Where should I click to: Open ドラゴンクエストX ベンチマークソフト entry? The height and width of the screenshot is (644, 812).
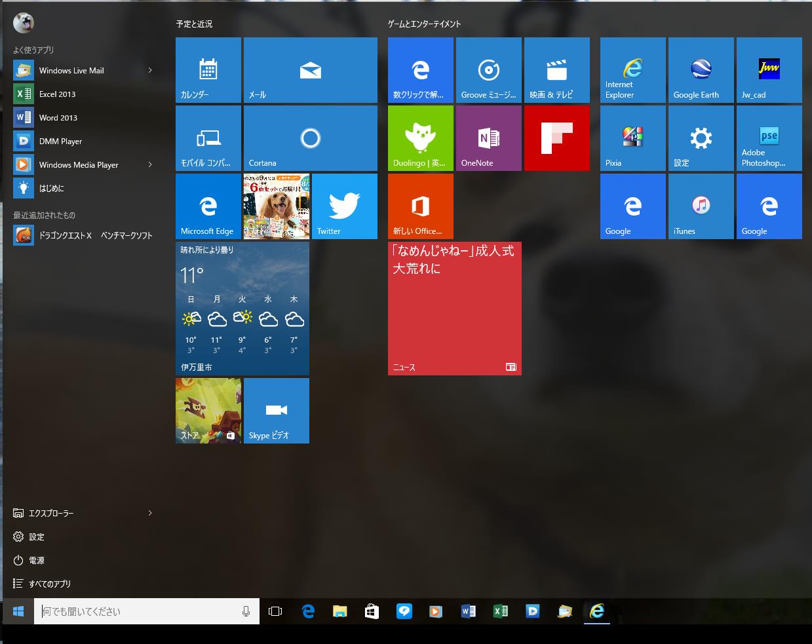(x=82, y=235)
